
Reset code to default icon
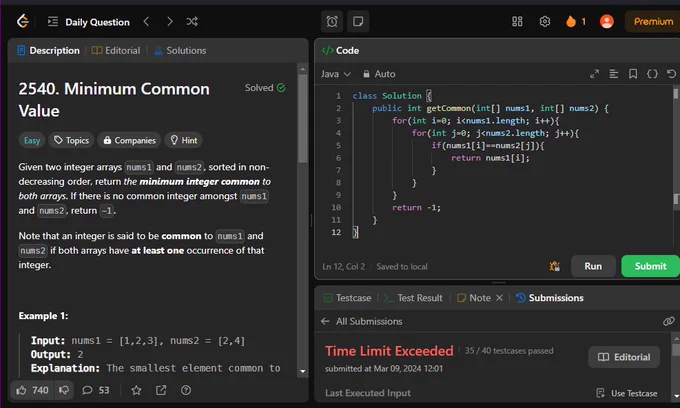(671, 74)
